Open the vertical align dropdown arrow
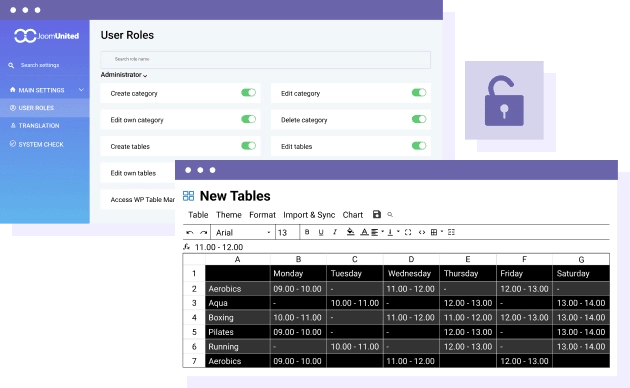The width and height of the screenshot is (630, 388). click(398, 231)
